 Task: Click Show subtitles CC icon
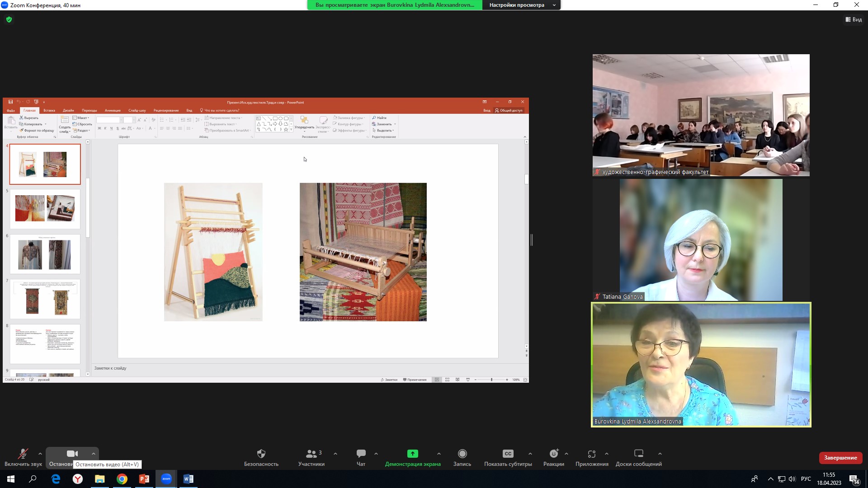508,454
